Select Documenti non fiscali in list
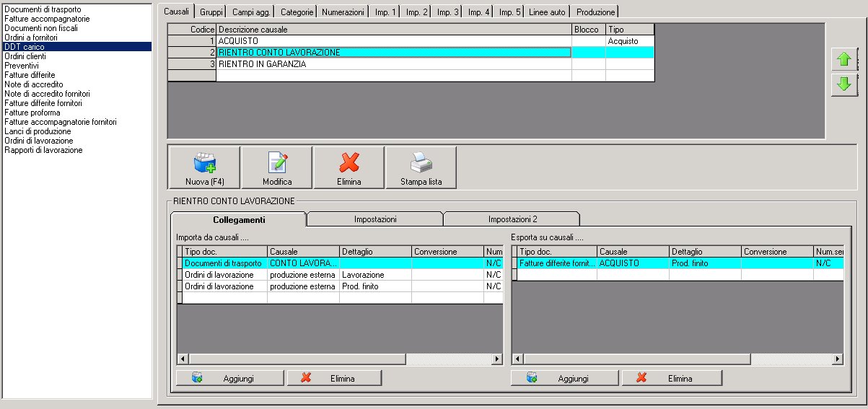 [76, 27]
